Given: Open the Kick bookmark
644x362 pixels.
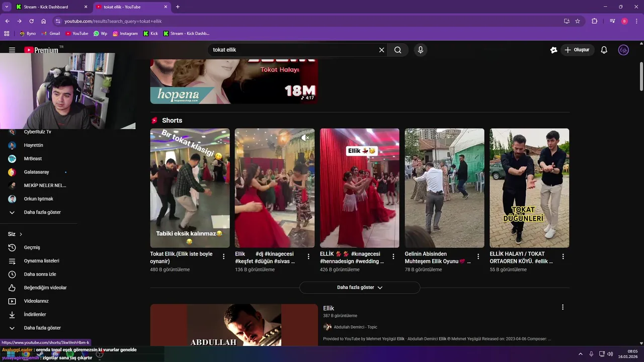Looking at the screenshot, I should (150, 33).
